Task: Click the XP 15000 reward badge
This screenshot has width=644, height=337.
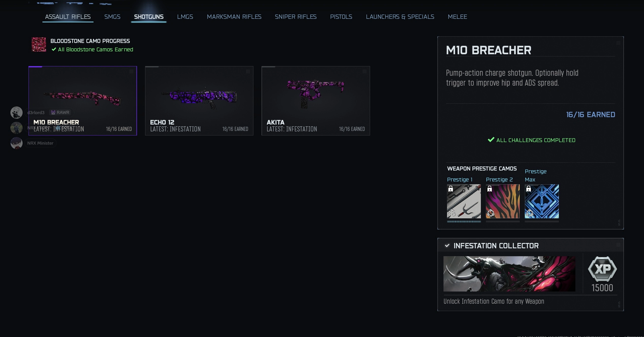Action: click(602, 269)
